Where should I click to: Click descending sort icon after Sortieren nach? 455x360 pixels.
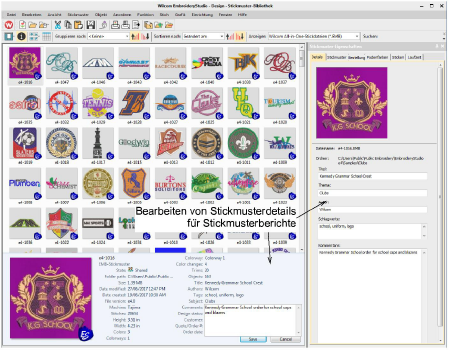point(240,36)
